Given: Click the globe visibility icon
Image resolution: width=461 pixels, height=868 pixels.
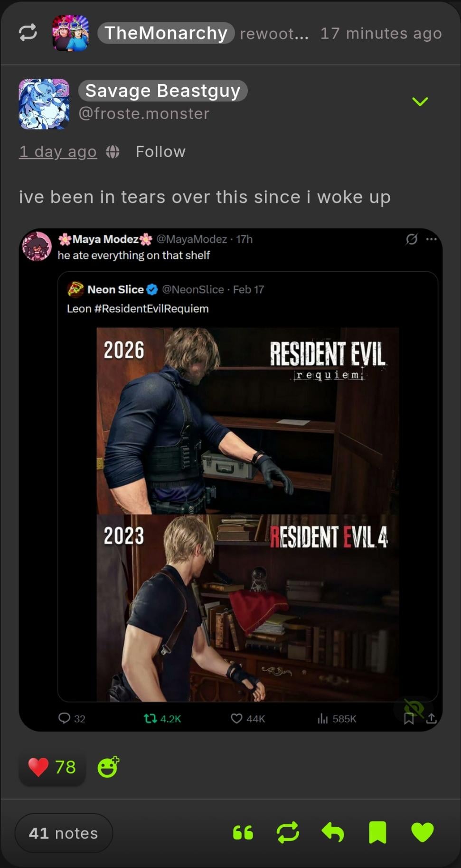Looking at the screenshot, I should click(113, 152).
